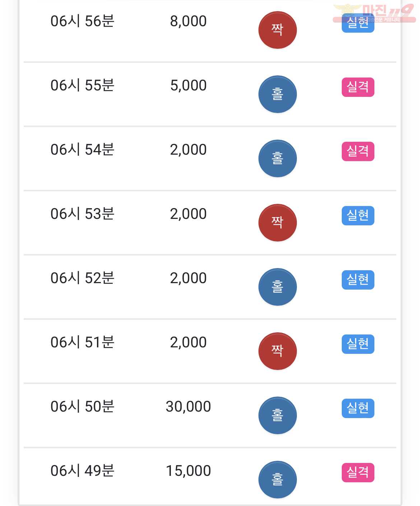
Task: Click the blue 홀 circle at 06시 55분
Action: (277, 94)
